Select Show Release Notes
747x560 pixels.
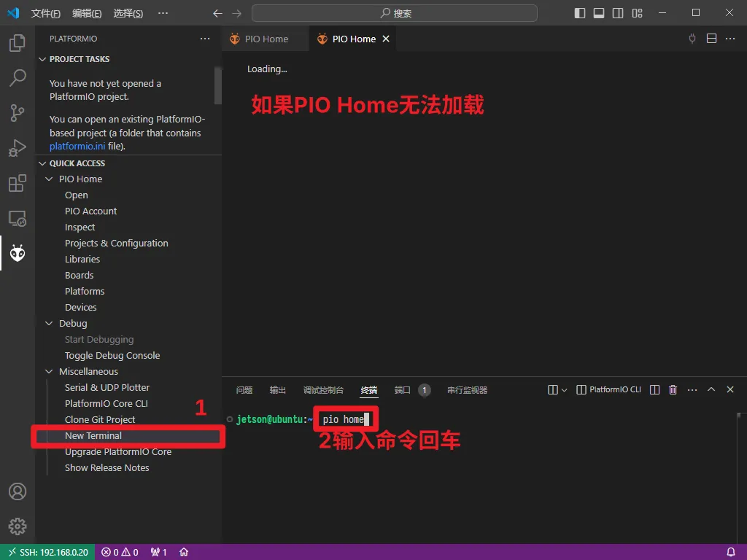pyautogui.click(x=107, y=467)
